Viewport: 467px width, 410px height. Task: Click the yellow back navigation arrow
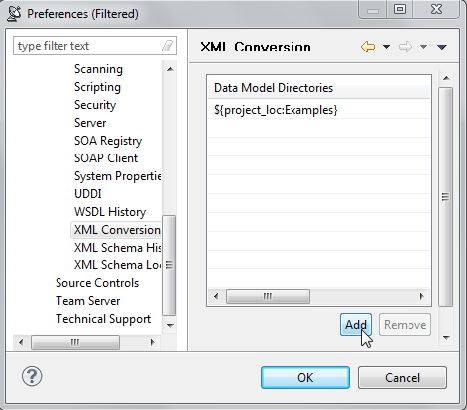[368, 47]
